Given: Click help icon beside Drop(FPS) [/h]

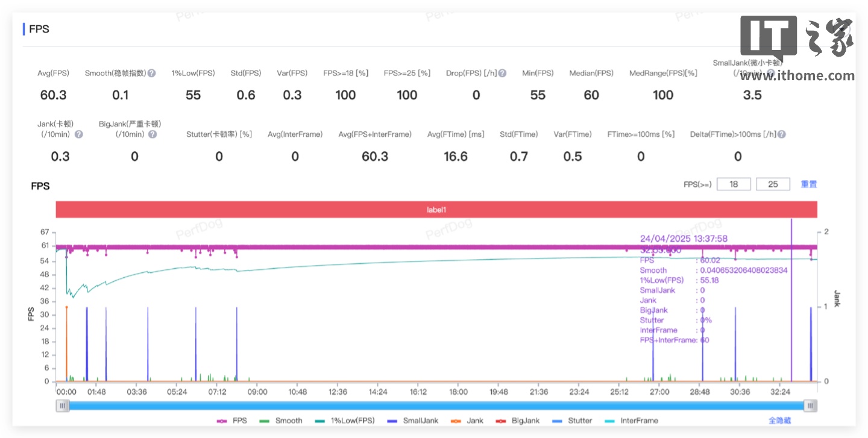Looking at the screenshot, I should (x=502, y=73).
